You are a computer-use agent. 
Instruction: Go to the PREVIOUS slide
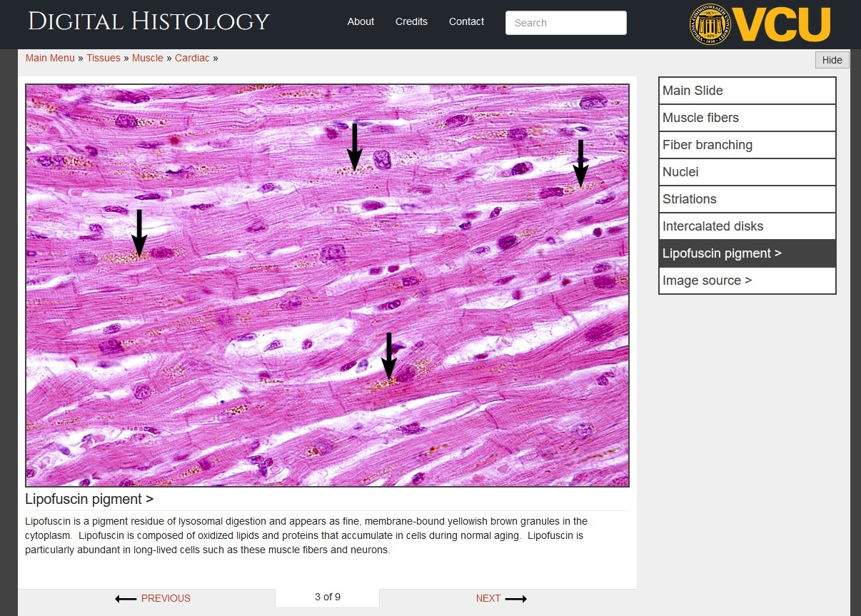click(153, 598)
